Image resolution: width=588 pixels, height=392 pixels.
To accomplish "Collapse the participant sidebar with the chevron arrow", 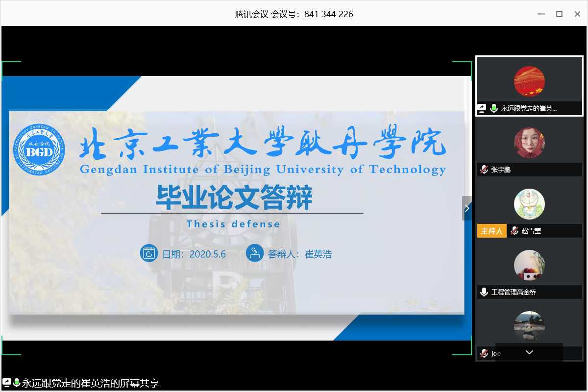I will click(x=467, y=208).
